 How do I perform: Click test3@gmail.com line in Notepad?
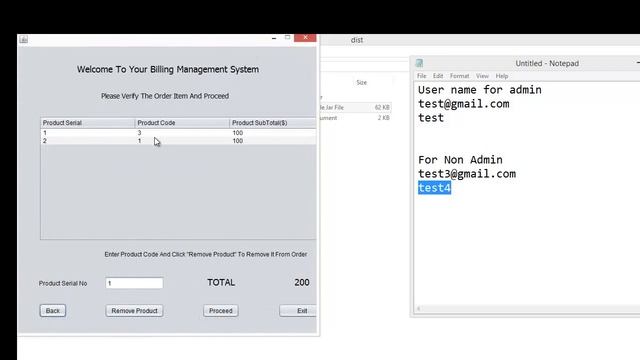(467, 174)
